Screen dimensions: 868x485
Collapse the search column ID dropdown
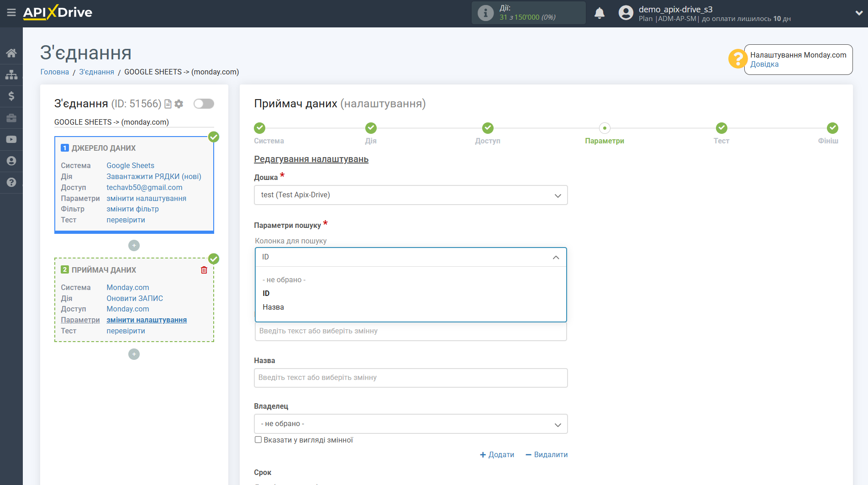tap(410, 257)
